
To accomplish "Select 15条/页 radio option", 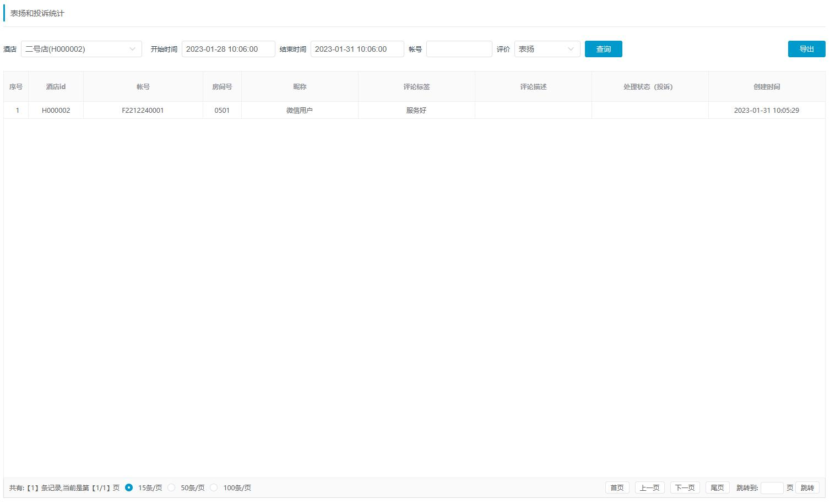I will pos(129,487).
